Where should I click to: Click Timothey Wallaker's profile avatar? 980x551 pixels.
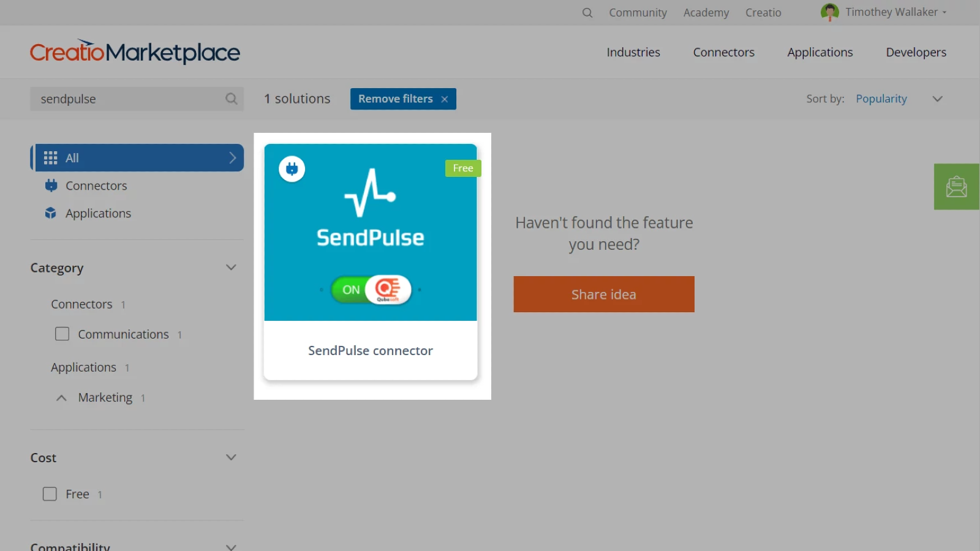[x=829, y=12]
